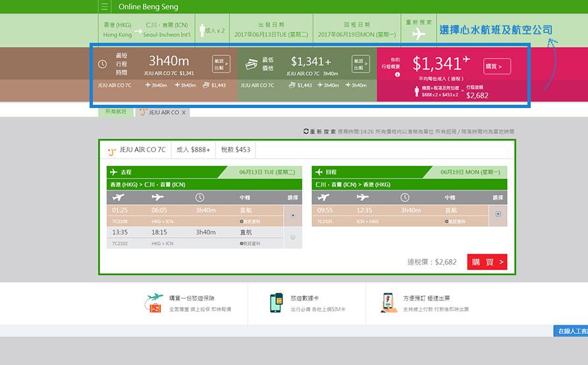This screenshot has height=365, width=588.
Task: Open the 成人 $888+ fare tab
Action: (x=193, y=150)
